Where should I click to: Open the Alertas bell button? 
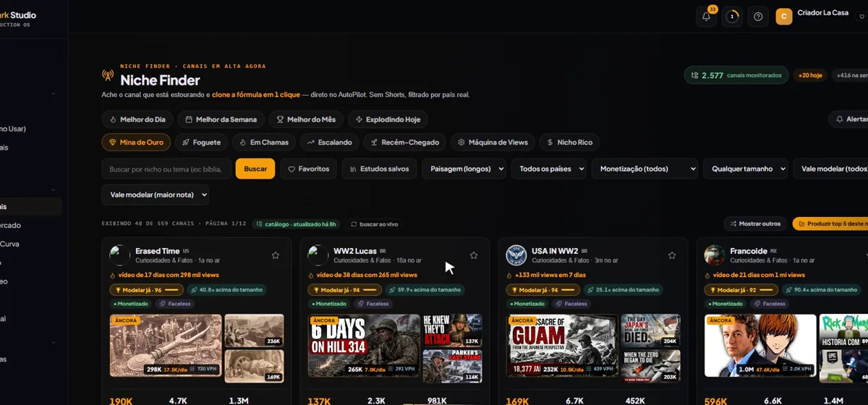click(851, 119)
